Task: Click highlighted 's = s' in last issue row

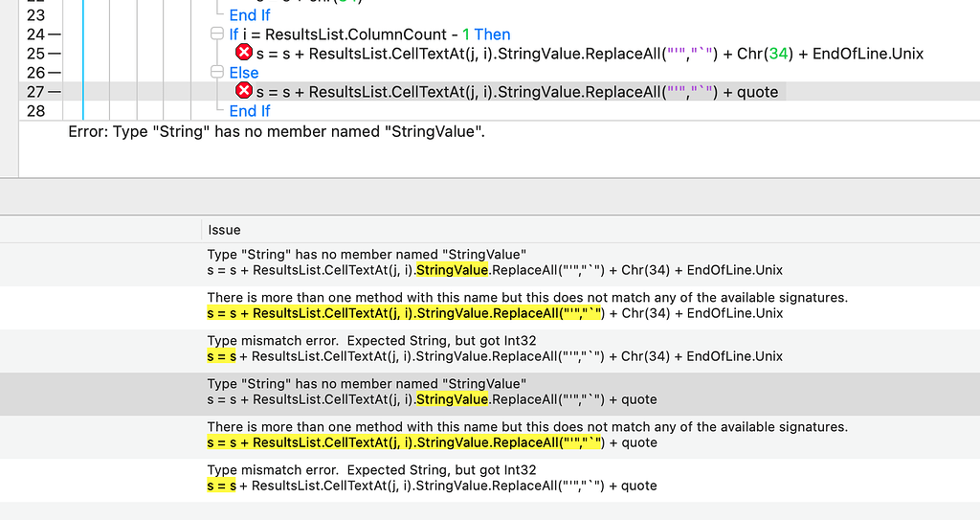Action: (x=221, y=486)
